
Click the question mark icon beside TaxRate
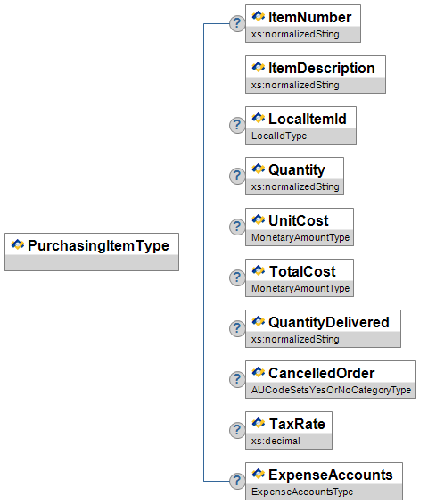[x=237, y=430]
